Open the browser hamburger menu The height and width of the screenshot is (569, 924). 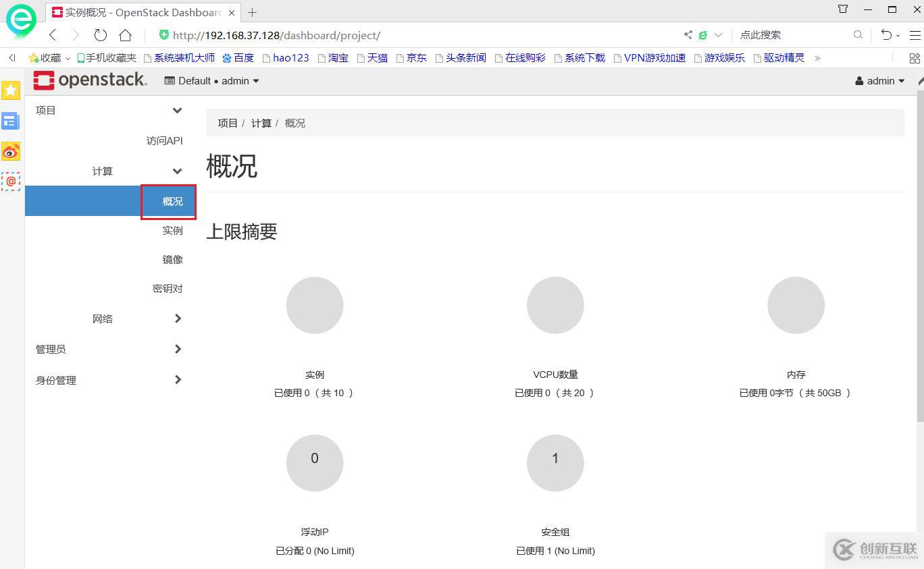[x=915, y=35]
